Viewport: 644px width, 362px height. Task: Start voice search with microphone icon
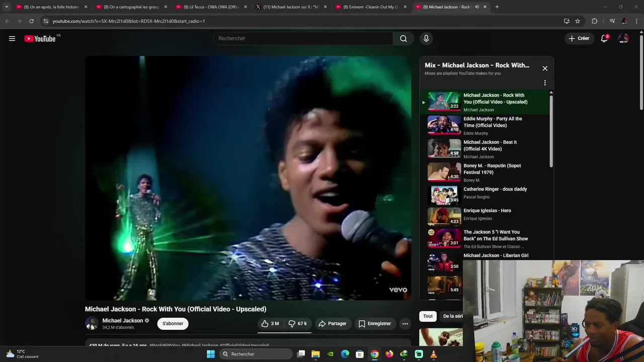point(426,39)
